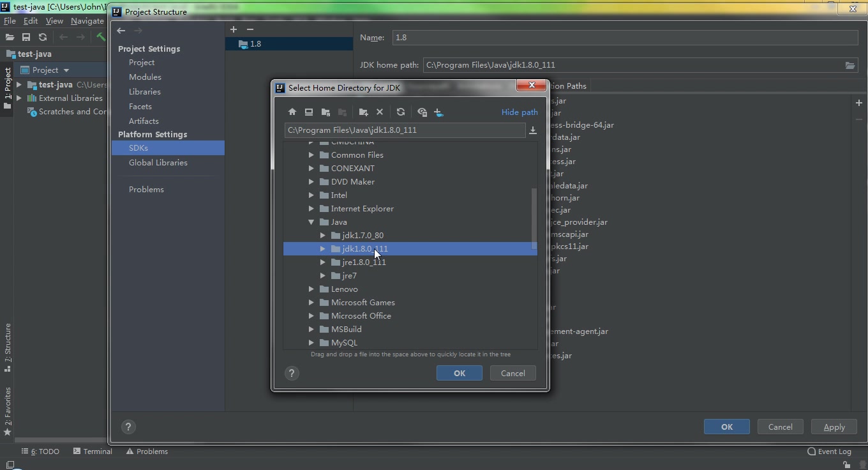Viewport: 868px width, 470px height.
Task: Select 1.8 SDK entry
Action: click(x=288, y=44)
